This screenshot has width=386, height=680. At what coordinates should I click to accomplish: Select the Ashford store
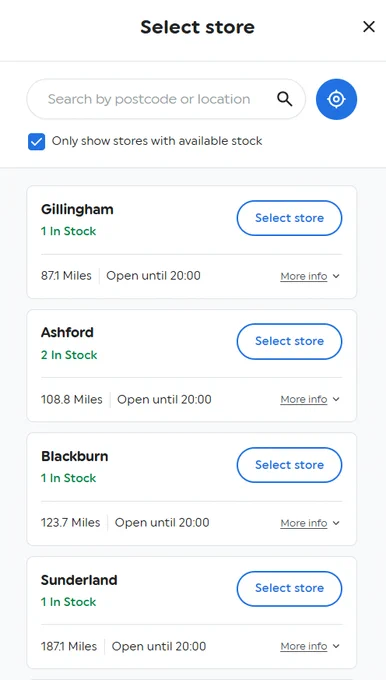tap(289, 341)
